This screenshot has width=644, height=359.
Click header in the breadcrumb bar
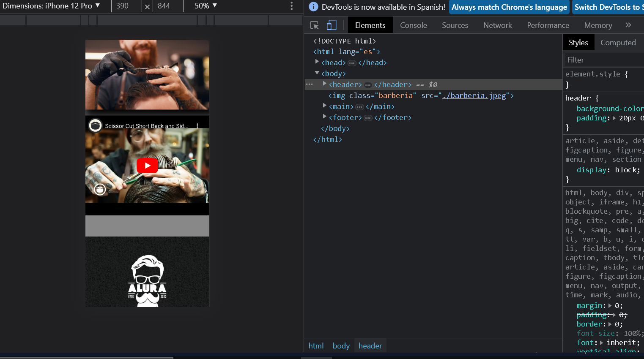tap(370, 346)
